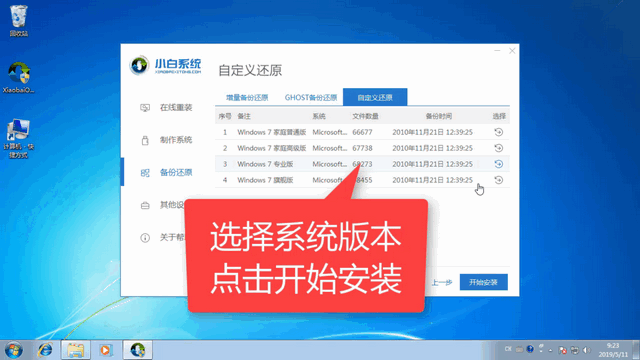The image size is (640, 360).
Task: Launch Internet Explorer from the taskbar
Action: pyautogui.click(x=45, y=350)
